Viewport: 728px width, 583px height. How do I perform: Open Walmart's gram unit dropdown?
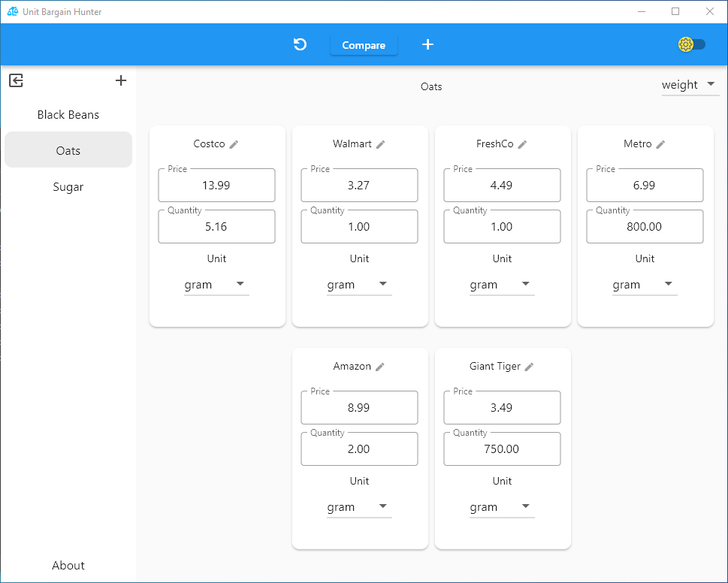click(359, 285)
